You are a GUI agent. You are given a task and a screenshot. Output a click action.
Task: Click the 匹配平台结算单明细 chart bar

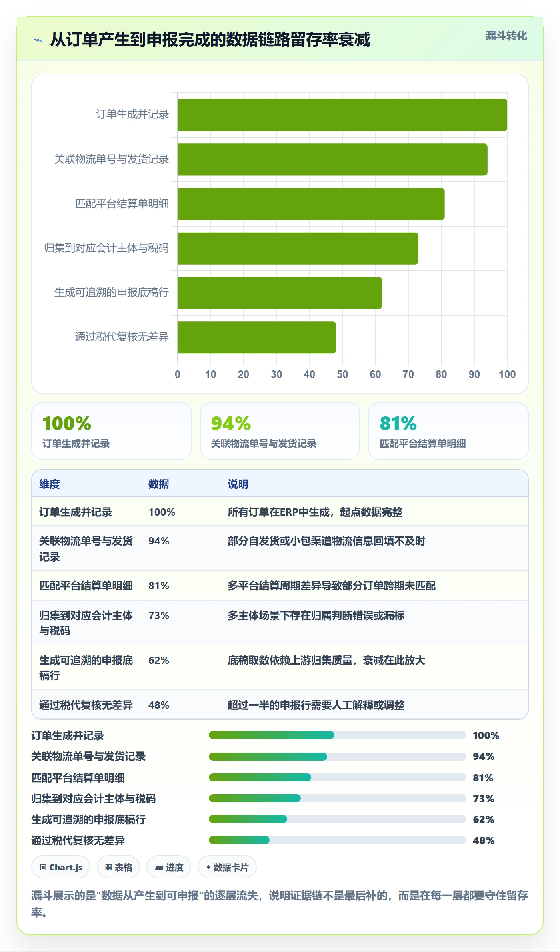pos(311,204)
